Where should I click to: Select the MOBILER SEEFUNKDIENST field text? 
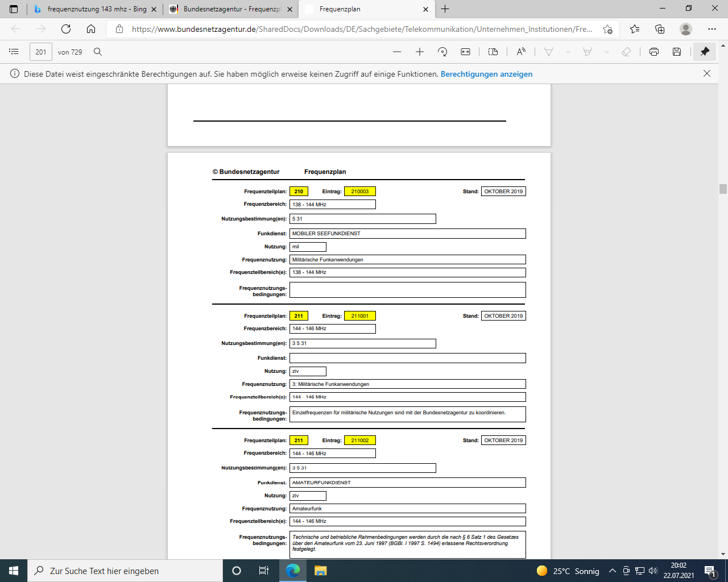[326, 234]
